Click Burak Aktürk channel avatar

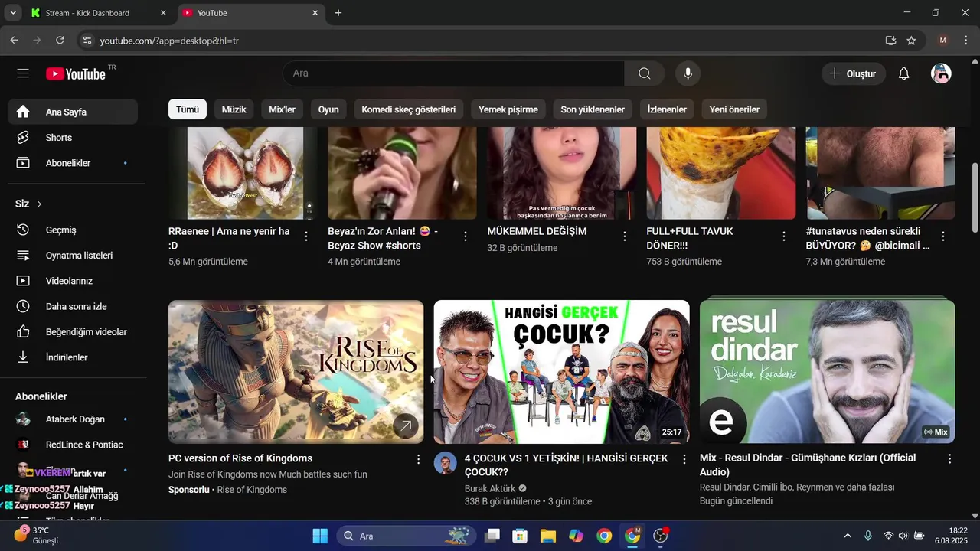(446, 463)
